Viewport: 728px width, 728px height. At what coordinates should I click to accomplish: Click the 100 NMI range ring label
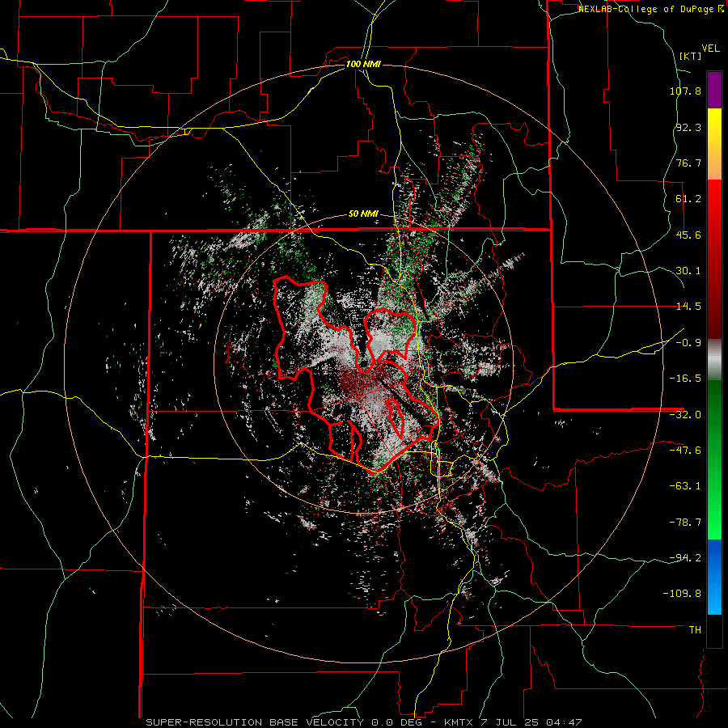pos(363,64)
